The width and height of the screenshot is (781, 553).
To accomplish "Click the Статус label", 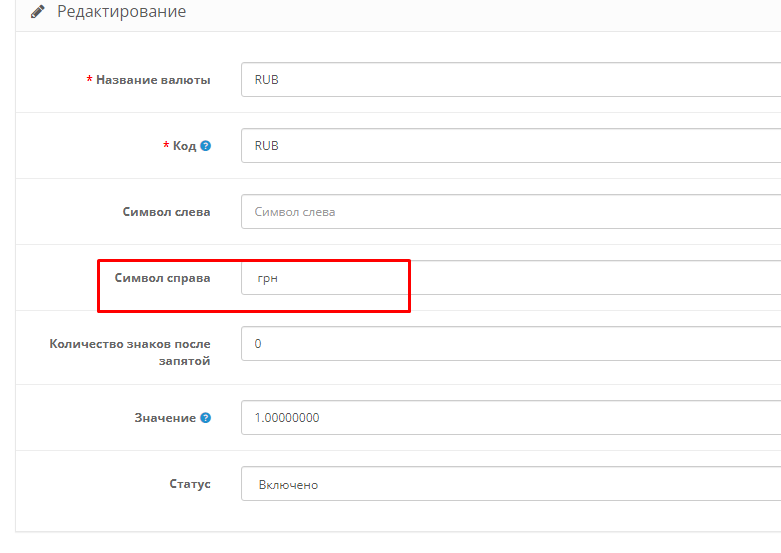I will tap(190, 484).
